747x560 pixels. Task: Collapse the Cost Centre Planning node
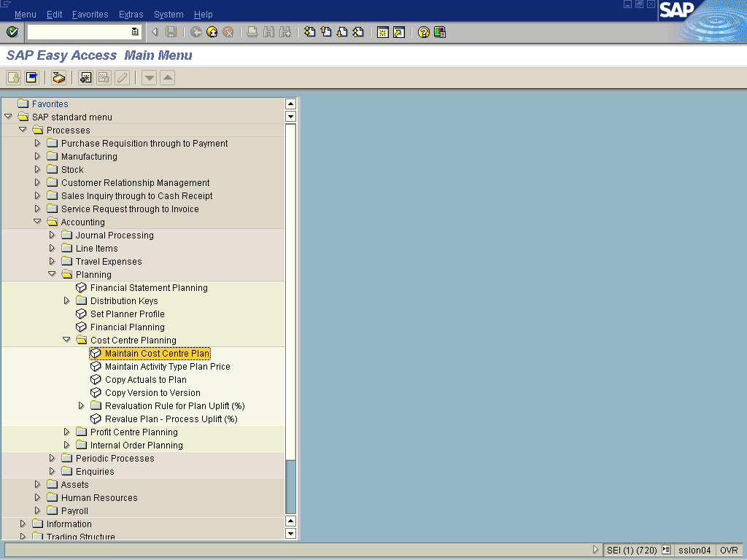click(x=66, y=340)
